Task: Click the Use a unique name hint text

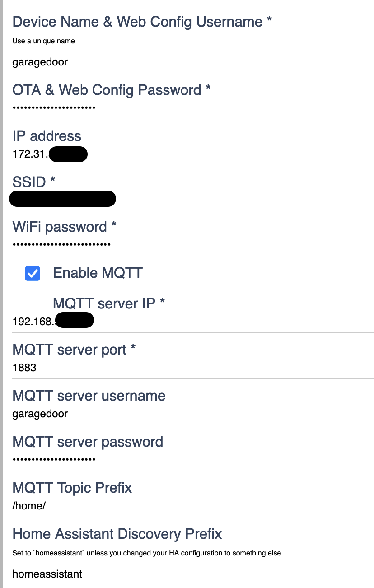Action: [43, 41]
